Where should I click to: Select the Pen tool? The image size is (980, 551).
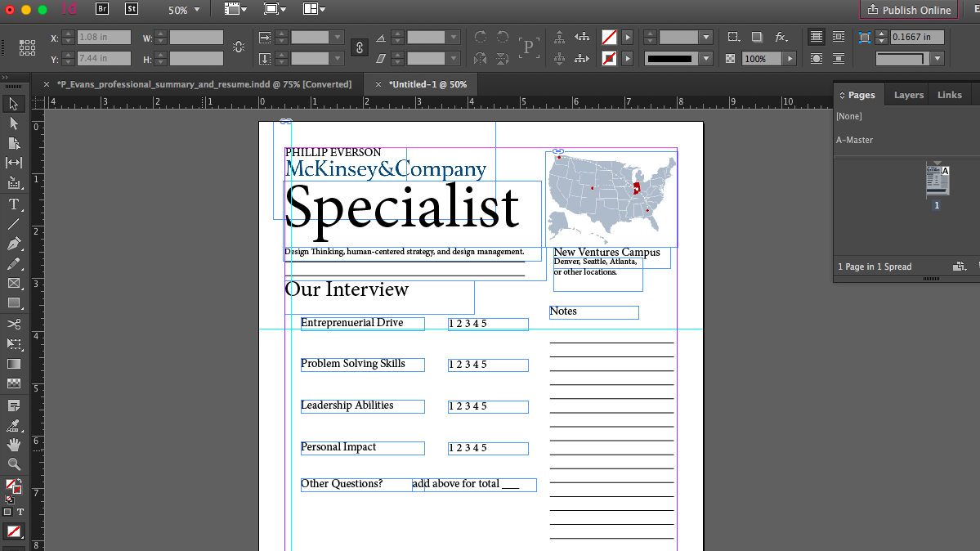[x=13, y=244]
